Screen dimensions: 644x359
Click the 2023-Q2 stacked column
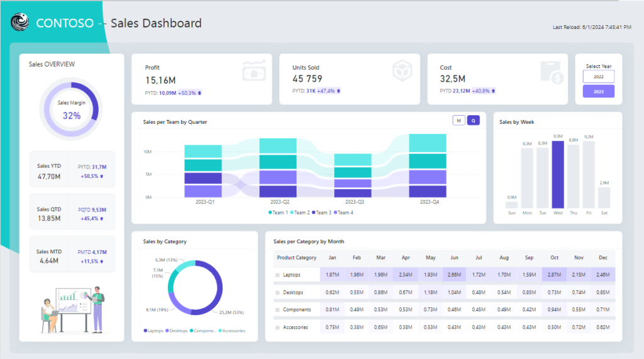coord(278,168)
